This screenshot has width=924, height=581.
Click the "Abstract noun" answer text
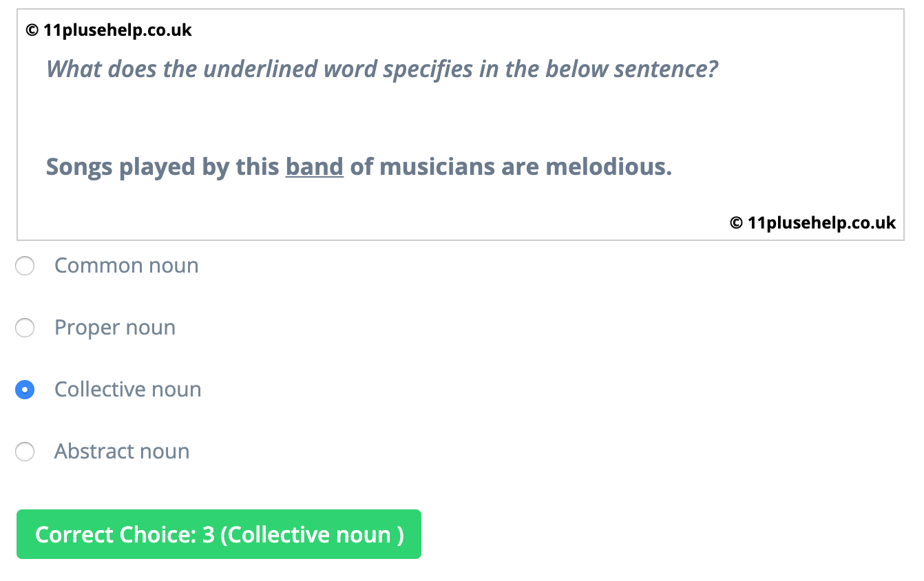tap(122, 452)
